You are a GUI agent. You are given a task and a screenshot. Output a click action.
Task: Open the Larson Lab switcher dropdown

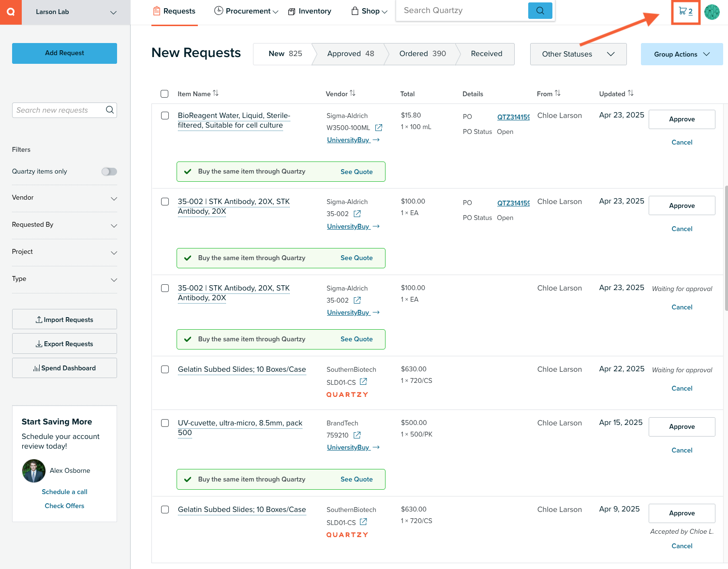click(76, 12)
